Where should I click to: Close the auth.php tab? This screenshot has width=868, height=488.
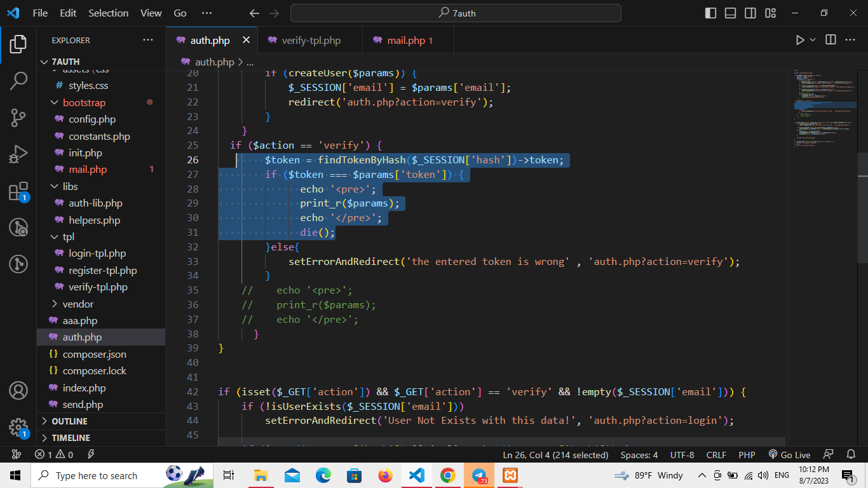[x=246, y=40]
